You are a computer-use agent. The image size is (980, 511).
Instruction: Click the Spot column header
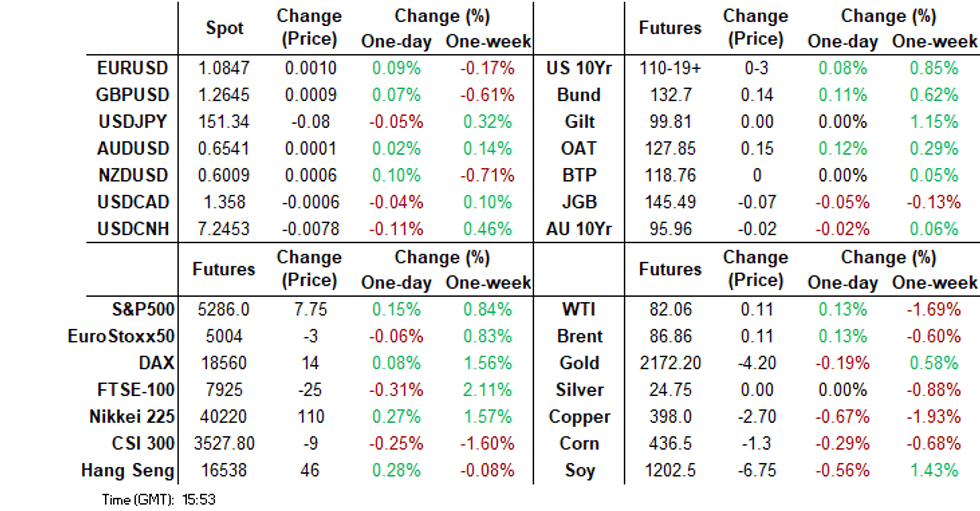pyautogui.click(x=224, y=28)
